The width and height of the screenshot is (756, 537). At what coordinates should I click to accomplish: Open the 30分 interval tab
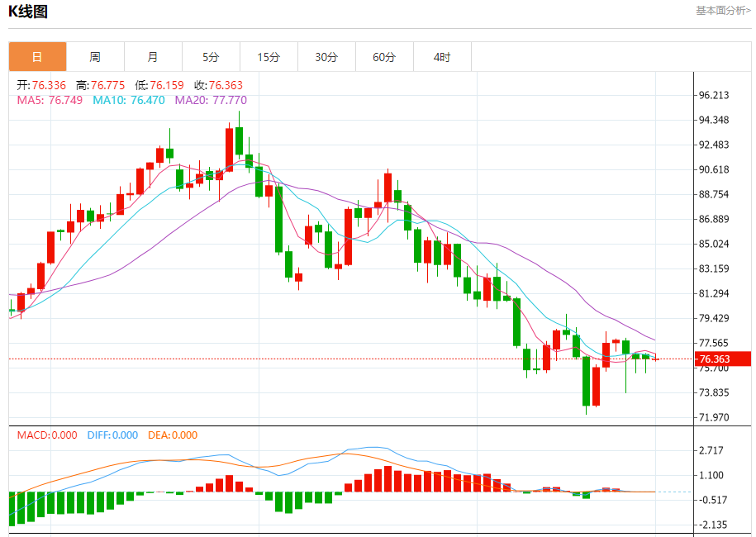pyautogui.click(x=327, y=57)
